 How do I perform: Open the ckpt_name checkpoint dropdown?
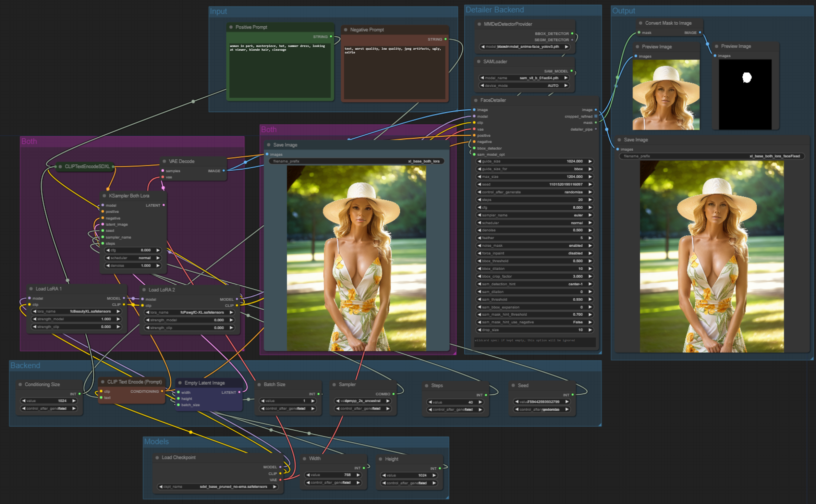click(218, 487)
